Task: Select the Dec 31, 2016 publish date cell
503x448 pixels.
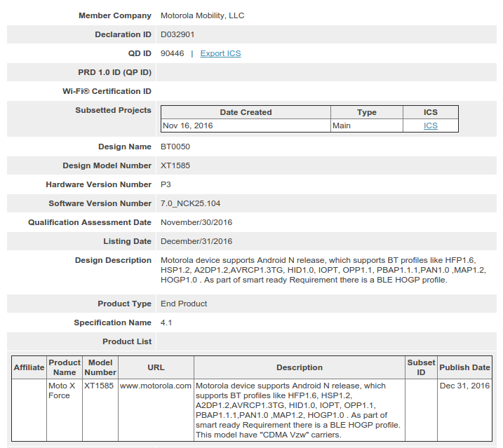Action: pos(464,410)
